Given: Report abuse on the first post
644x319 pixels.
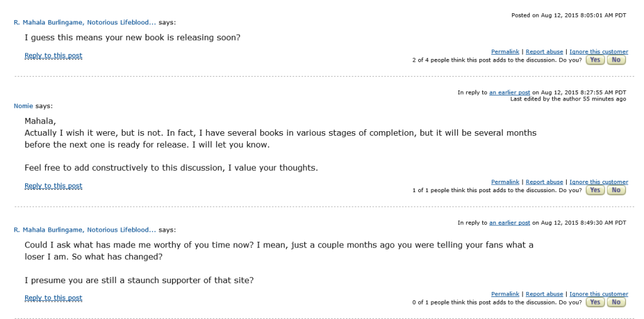Looking at the screenshot, I should click(544, 51).
